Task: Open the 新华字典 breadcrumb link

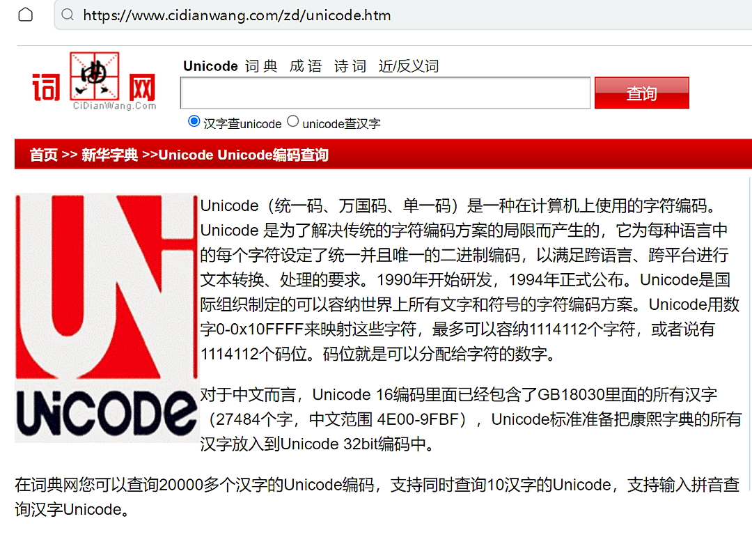Action: tap(110, 155)
